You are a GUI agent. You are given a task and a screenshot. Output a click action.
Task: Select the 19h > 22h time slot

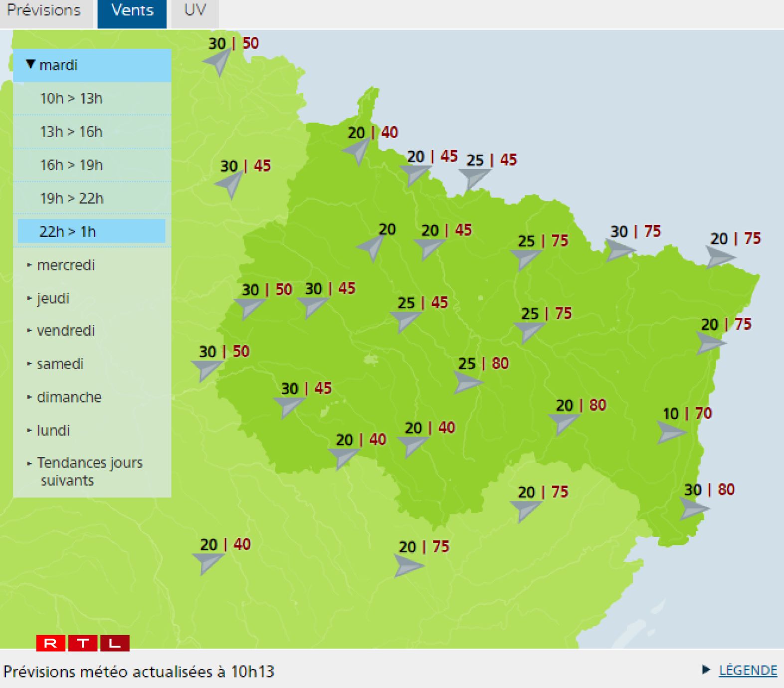(72, 199)
